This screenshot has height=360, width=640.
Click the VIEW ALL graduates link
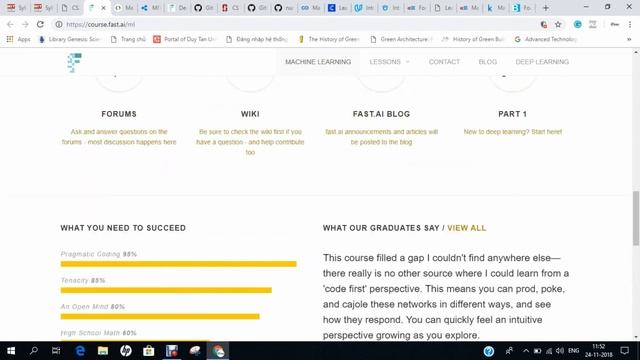[x=467, y=228]
